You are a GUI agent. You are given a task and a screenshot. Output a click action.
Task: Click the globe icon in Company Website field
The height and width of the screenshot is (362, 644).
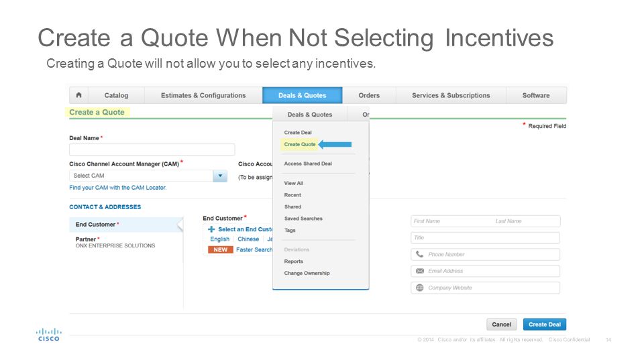[x=420, y=288]
